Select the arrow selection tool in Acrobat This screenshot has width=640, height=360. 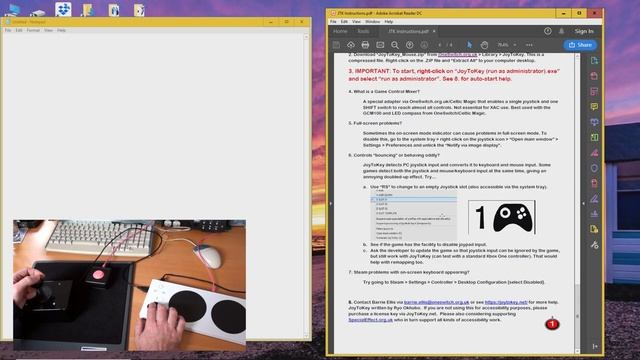(x=469, y=45)
